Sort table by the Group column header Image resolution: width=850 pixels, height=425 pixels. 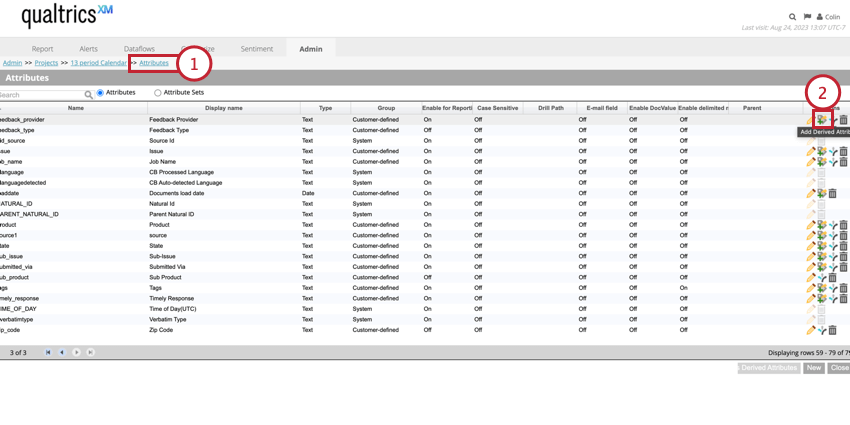pyautogui.click(x=386, y=108)
